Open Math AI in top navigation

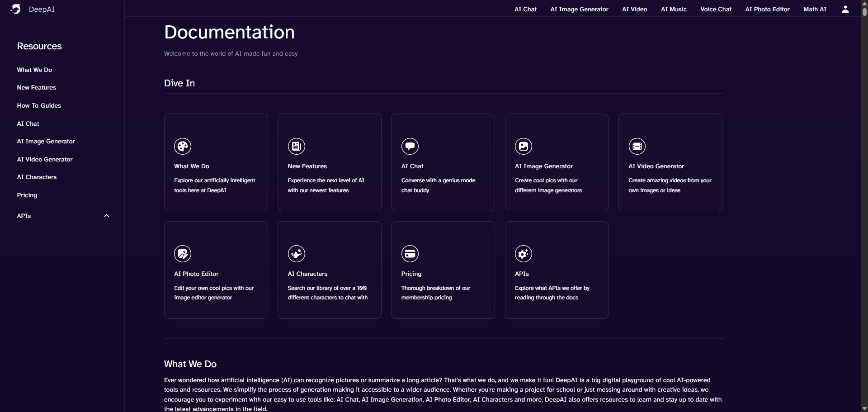(x=815, y=9)
